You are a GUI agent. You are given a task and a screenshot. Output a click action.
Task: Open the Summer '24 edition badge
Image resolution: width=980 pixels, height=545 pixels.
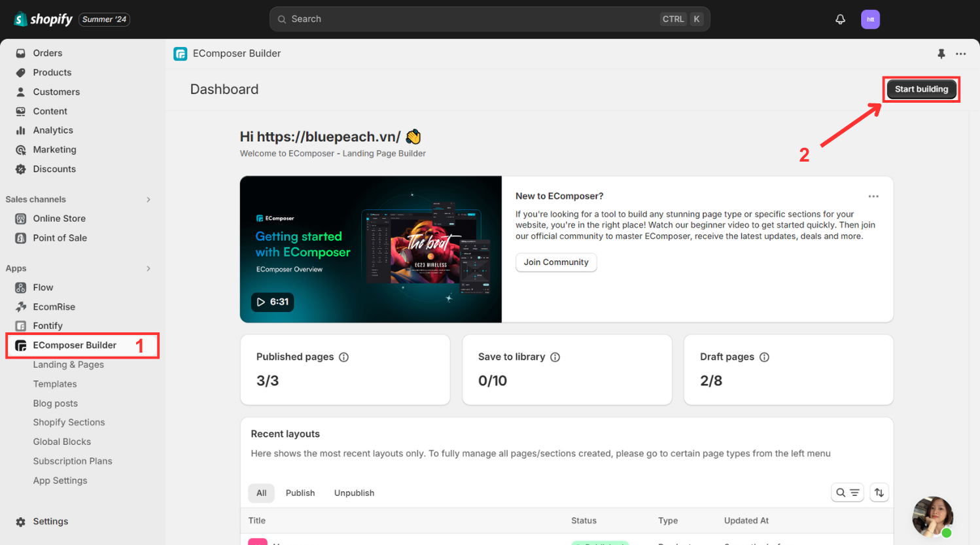coord(105,20)
